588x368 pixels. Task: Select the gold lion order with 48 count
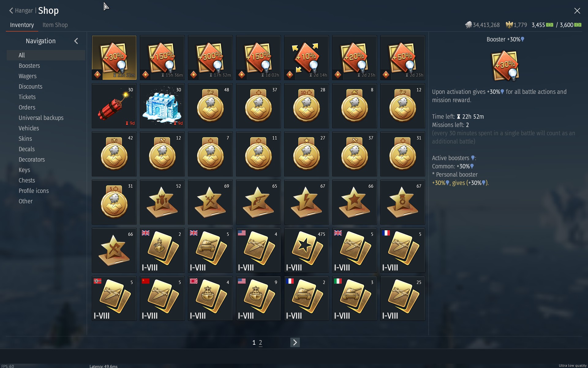(x=210, y=106)
